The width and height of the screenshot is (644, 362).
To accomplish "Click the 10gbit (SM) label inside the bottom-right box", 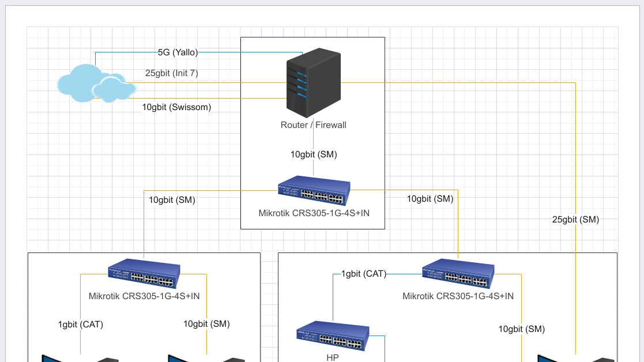I will tap(521, 329).
